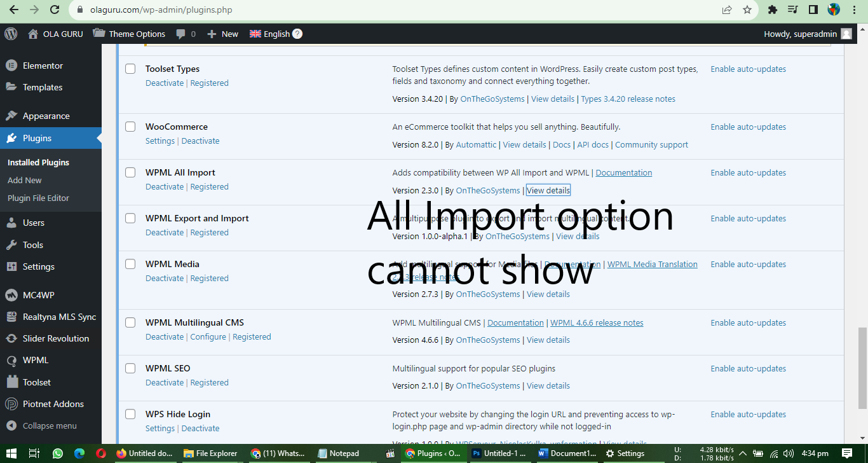Open Settings in the admin sidebar

point(39,266)
